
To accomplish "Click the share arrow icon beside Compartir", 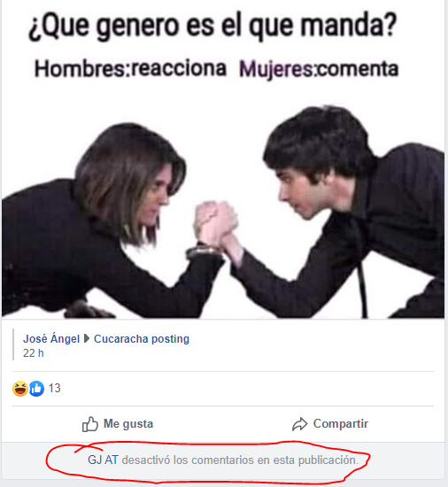I will (299, 424).
